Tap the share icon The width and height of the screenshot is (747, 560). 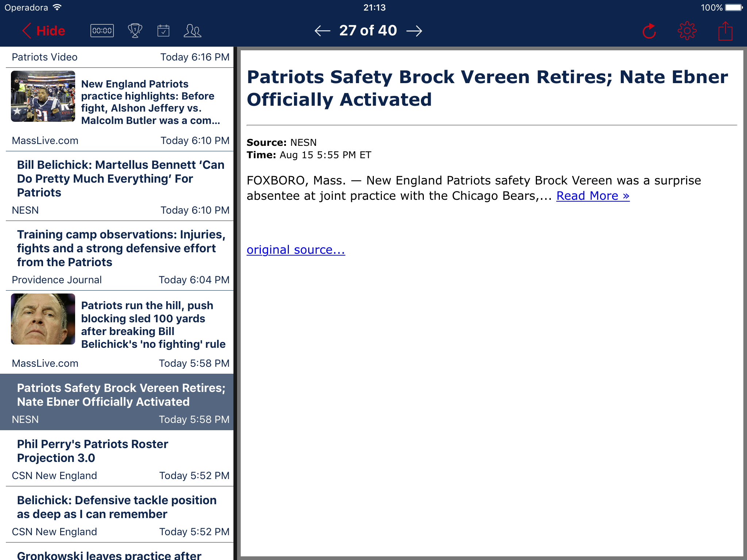[x=725, y=31]
